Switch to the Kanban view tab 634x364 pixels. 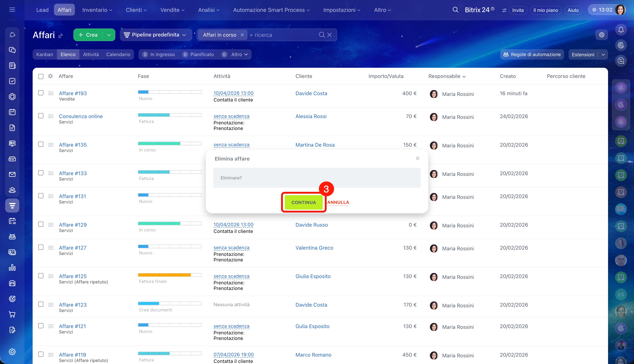click(44, 54)
